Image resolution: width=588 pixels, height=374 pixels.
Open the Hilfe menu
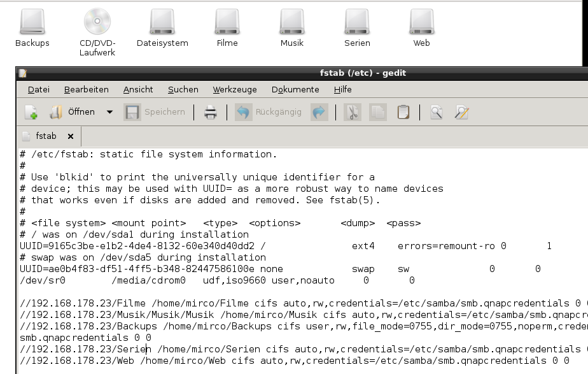343,89
